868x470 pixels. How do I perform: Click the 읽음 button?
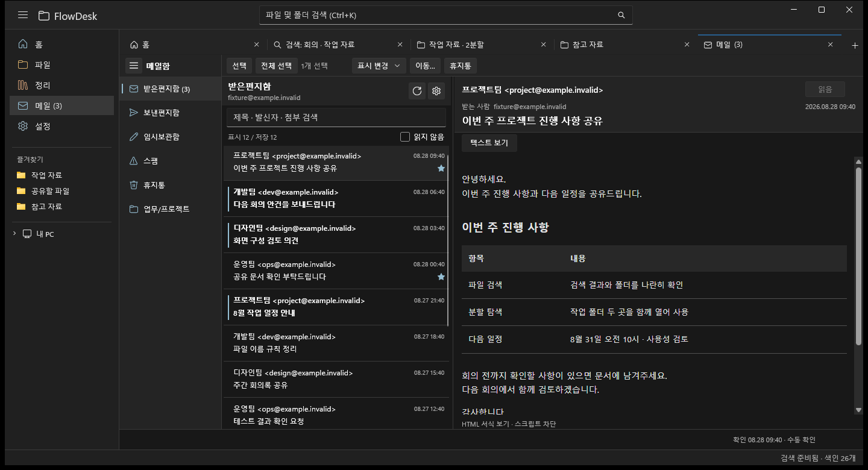[825, 89]
